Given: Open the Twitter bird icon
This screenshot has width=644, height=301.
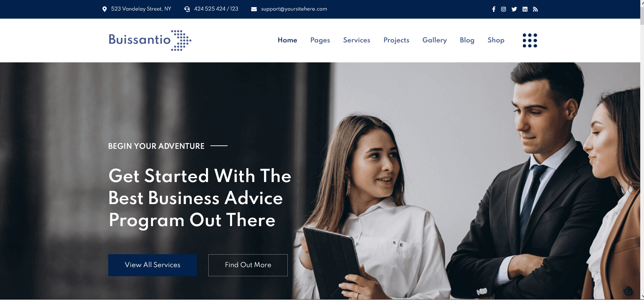Looking at the screenshot, I should [x=514, y=9].
